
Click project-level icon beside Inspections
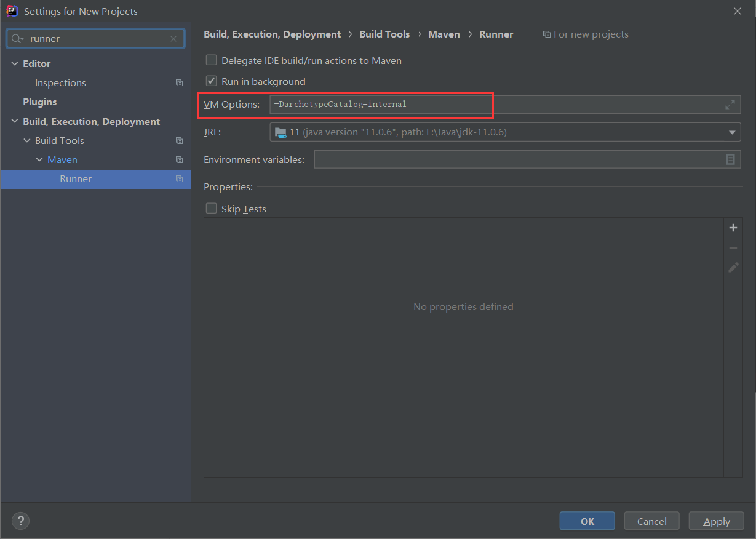(x=179, y=83)
